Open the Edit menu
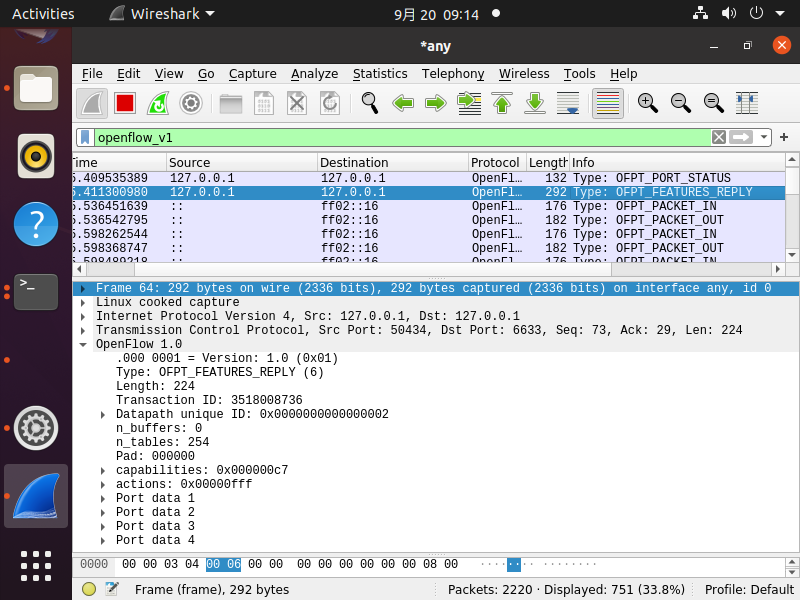The width and height of the screenshot is (800, 600). [x=129, y=74]
